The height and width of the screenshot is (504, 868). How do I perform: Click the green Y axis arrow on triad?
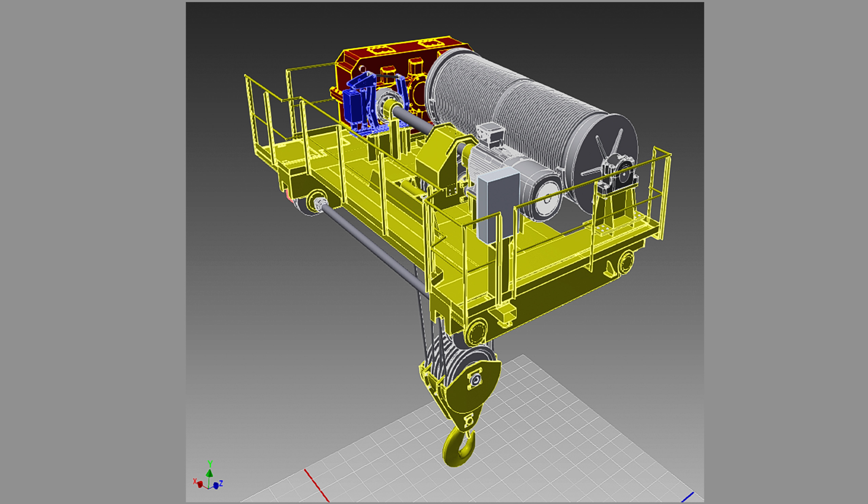tap(209, 473)
